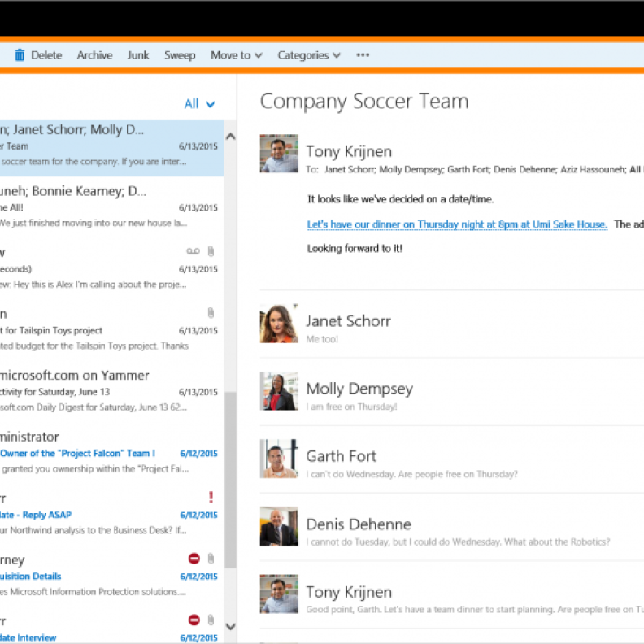Click the paperclip on the Acquisition Details message

[x=211, y=559]
